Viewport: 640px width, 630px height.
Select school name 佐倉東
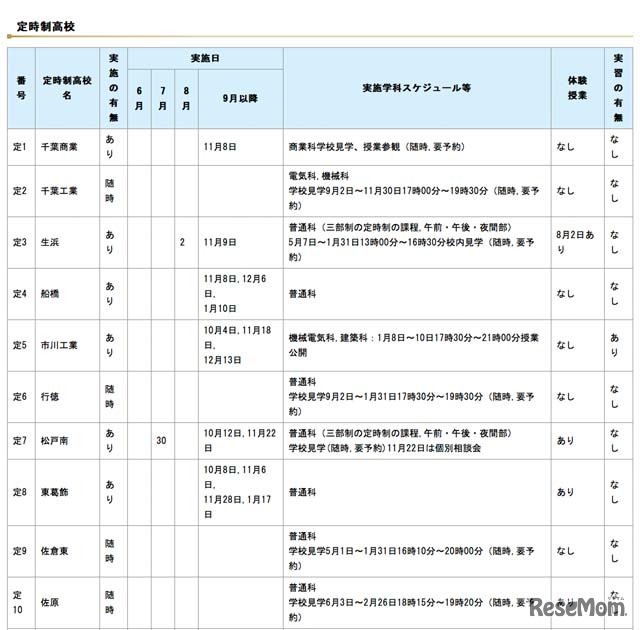tap(54, 550)
